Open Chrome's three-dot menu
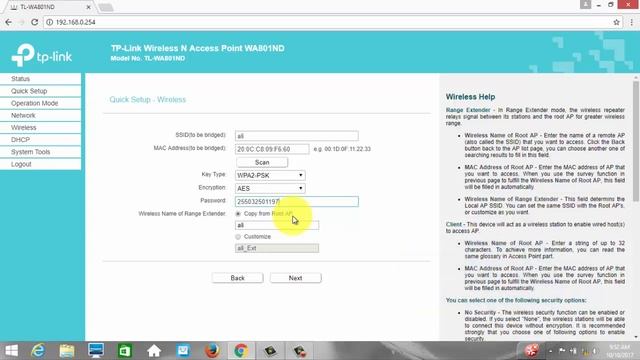Image resolution: width=640 pixels, height=360 pixels. coord(631,22)
